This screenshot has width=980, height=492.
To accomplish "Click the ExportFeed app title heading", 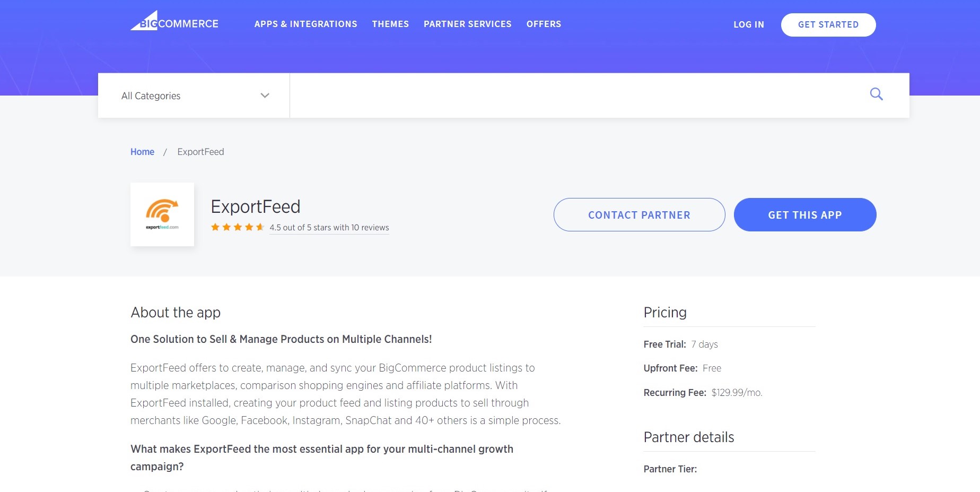I will click(x=256, y=206).
